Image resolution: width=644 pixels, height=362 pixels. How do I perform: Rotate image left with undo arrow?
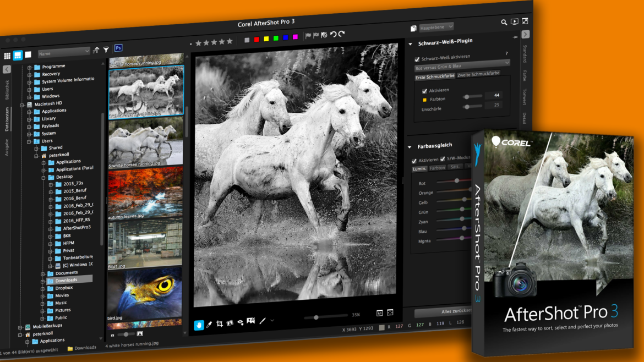point(333,35)
